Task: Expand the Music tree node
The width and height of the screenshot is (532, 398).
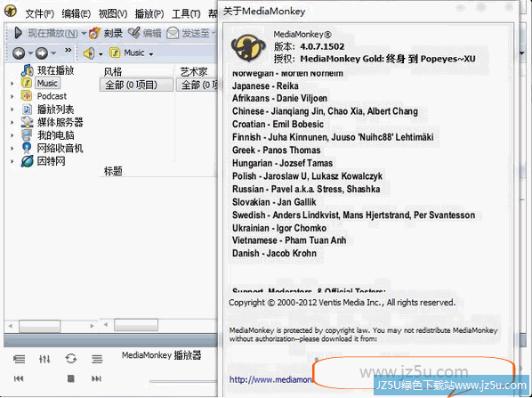Action: coord(12,84)
